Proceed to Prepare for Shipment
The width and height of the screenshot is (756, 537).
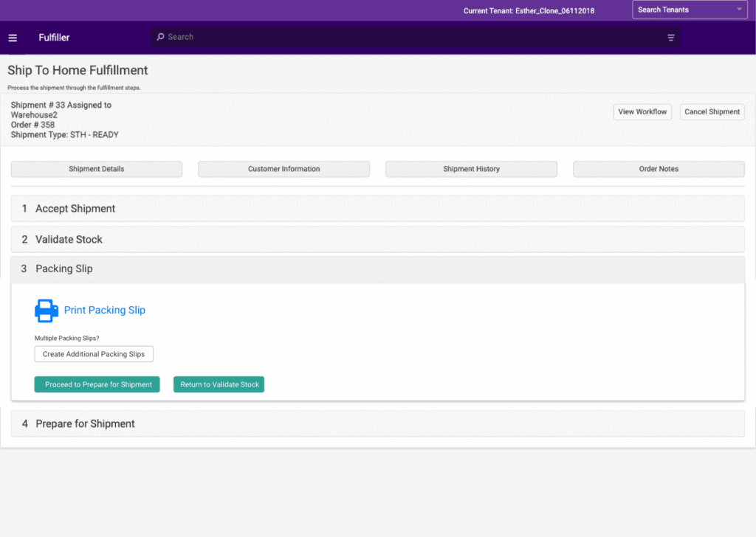(x=97, y=384)
